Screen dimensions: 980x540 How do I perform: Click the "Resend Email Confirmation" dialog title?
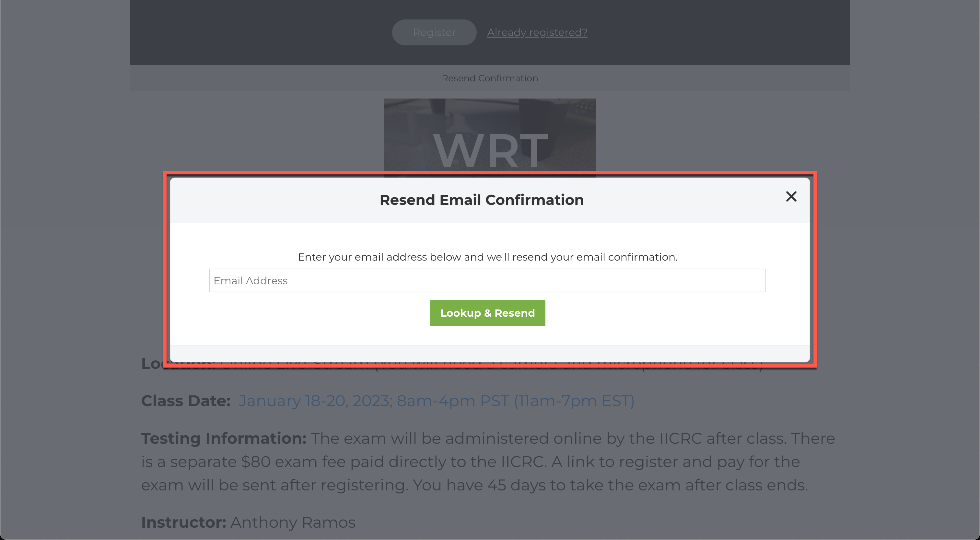[x=481, y=200]
